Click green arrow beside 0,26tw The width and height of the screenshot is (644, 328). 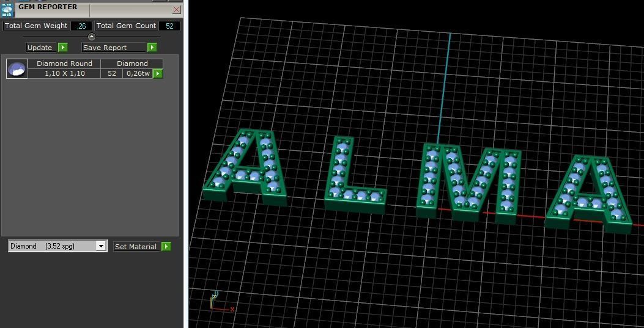point(158,74)
